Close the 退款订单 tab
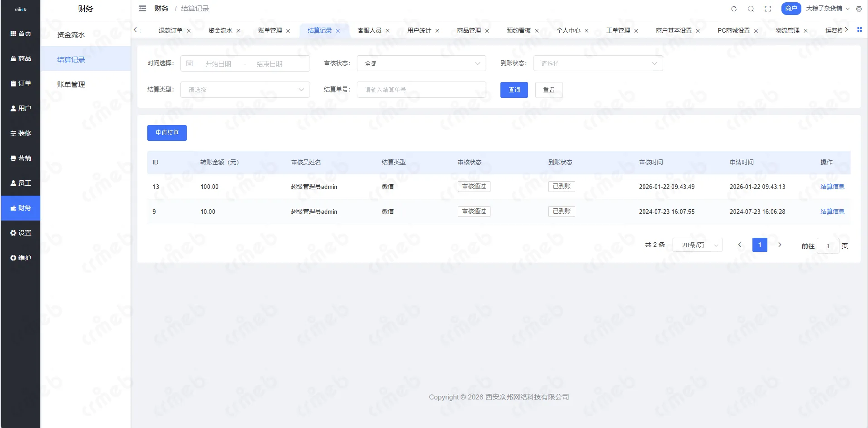Viewport: 868px width, 428px height. tap(189, 31)
